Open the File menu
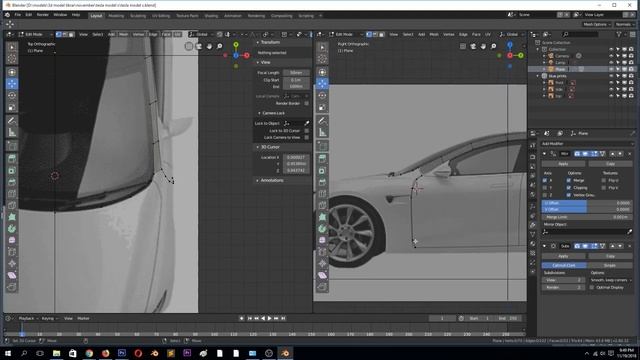Image resolution: width=640 pixels, height=360 pixels. click(18, 15)
